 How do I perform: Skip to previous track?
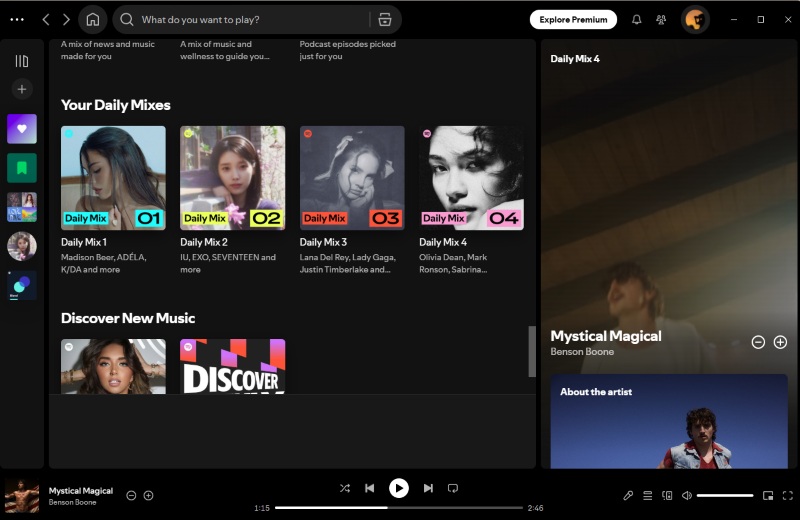370,488
